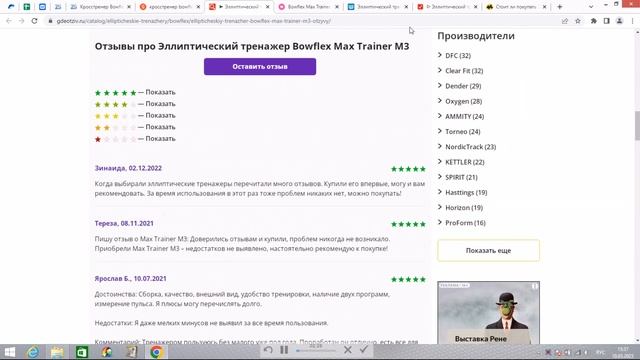
Task: Open the SPIRIT (21) manufacturer link
Action: [461, 177]
